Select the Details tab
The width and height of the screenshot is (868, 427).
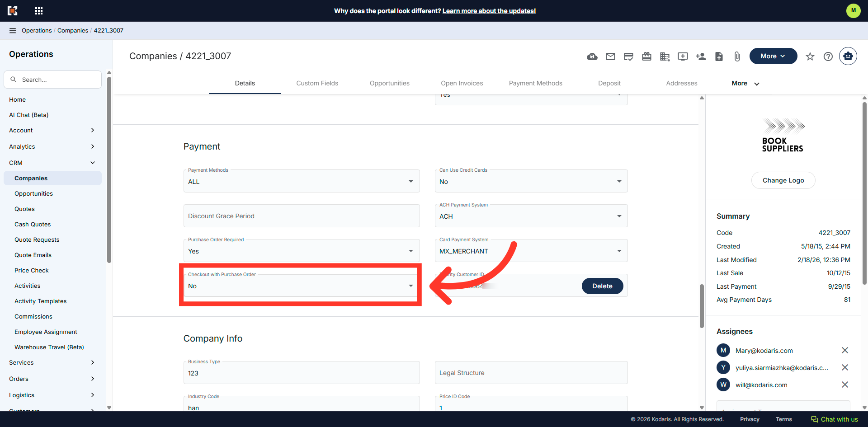pyautogui.click(x=245, y=83)
